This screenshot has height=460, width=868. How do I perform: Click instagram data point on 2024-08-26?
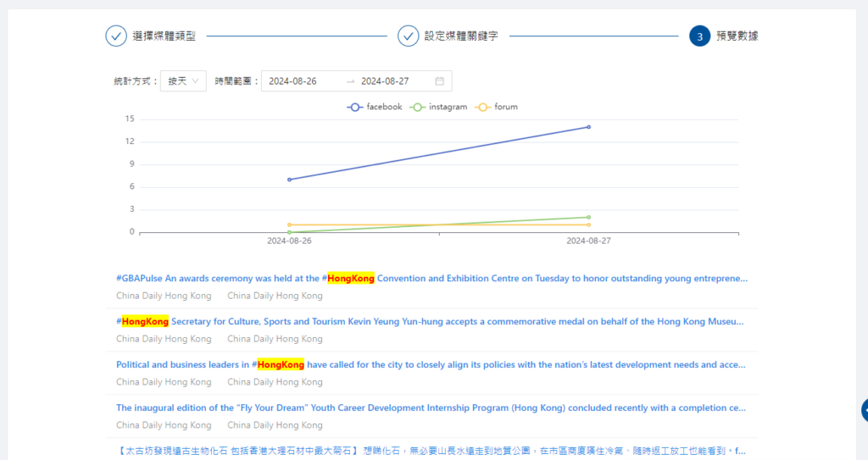pyautogui.click(x=289, y=232)
